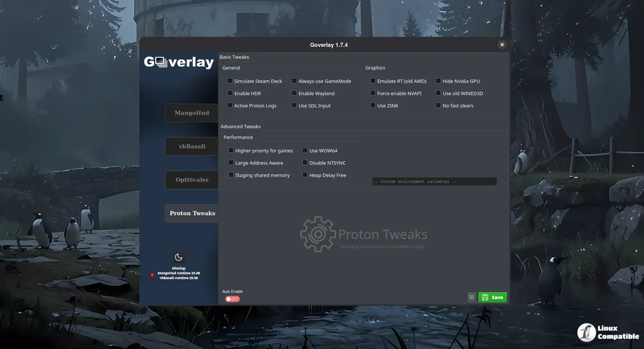Tick Always use GameMode checkbox
This screenshot has height=349, width=644.
click(x=294, y=81)
